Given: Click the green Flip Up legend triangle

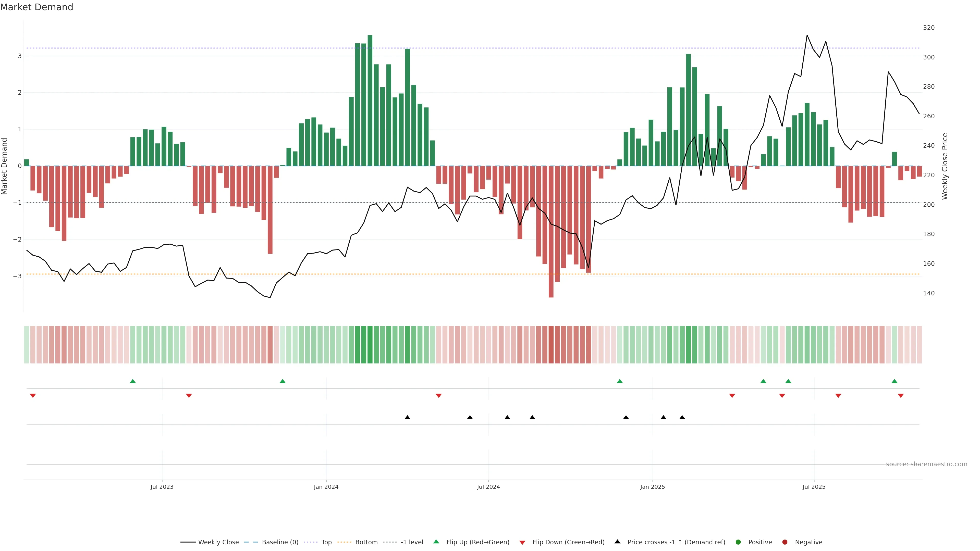Looking at the screenshot, I should pos(436,542).
